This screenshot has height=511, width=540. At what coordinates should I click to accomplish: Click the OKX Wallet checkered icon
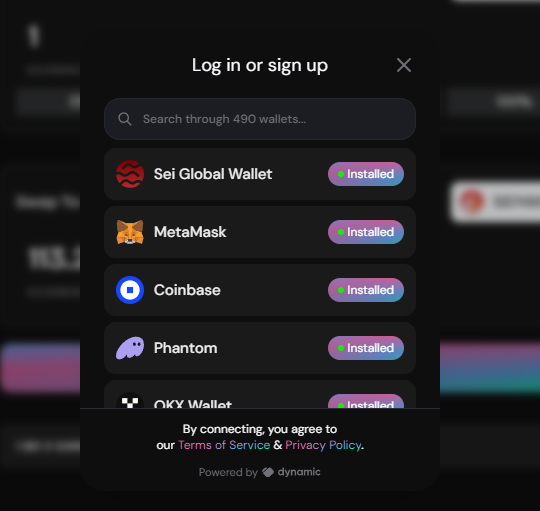point(130,401)
